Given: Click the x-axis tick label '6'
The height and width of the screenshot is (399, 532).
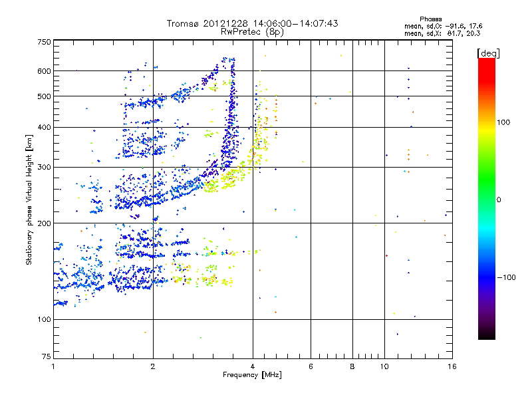Looking at the screenshot, I should [311, 366].
